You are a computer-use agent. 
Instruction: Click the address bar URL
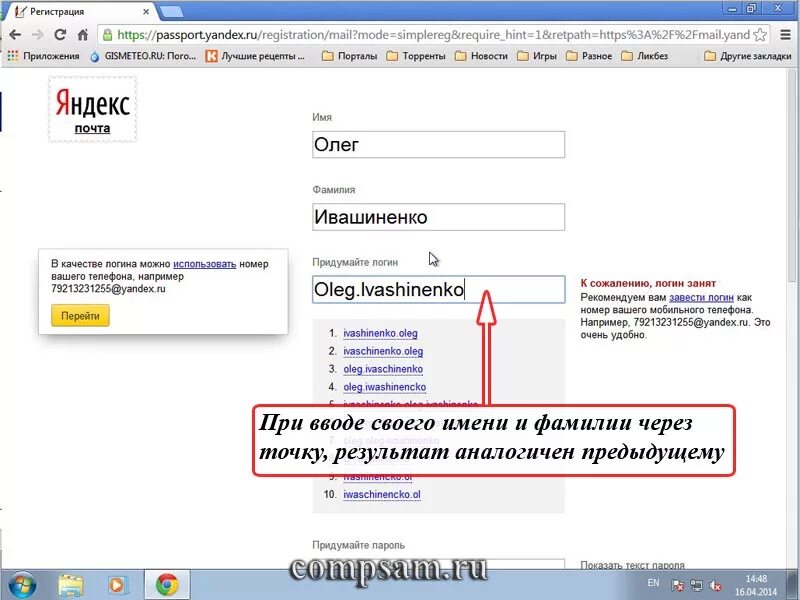pyautogui.click(x=433, y=35)
